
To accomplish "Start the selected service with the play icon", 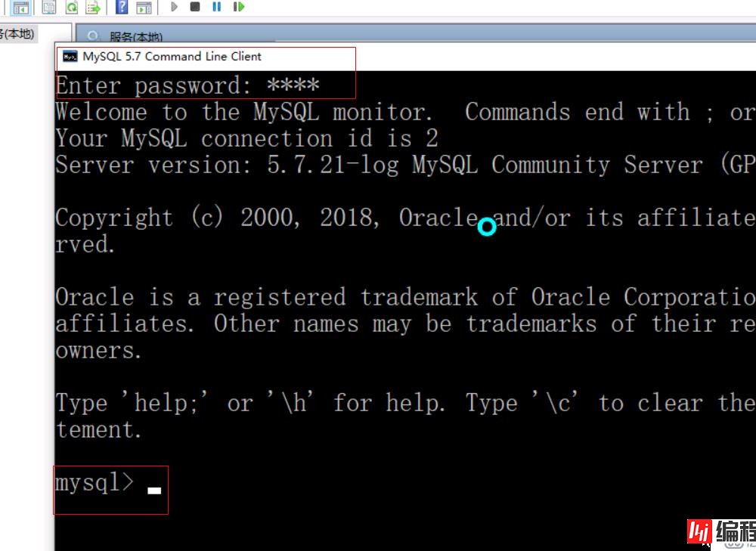I will [175, 8].
